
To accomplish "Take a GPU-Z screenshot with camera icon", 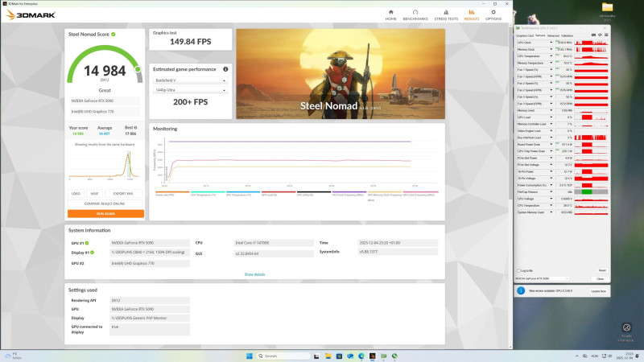I will [x=593, y=35].
